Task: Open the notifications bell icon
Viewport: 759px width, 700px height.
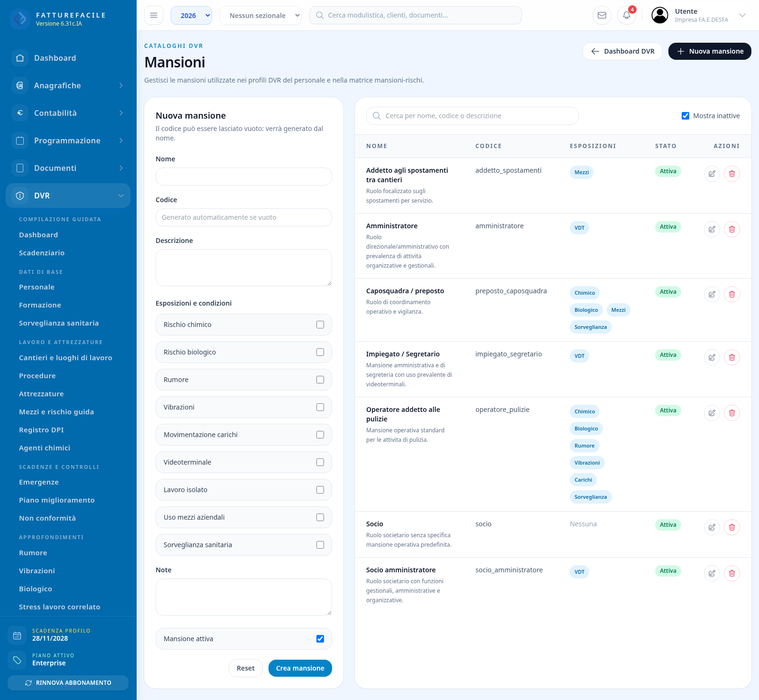Action: [627, 15]
